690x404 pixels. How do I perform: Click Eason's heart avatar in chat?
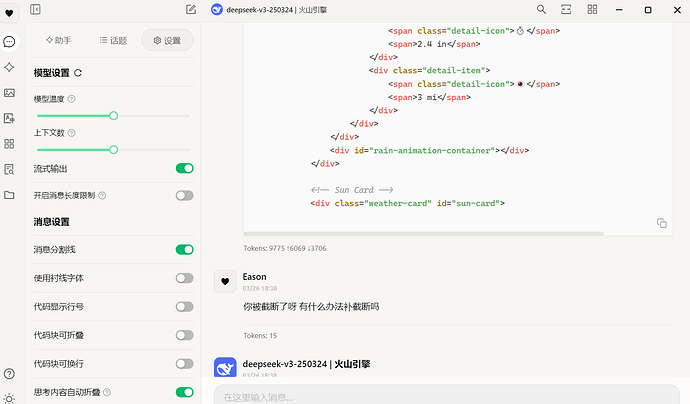pyautogui.click(x=225, y=281)
